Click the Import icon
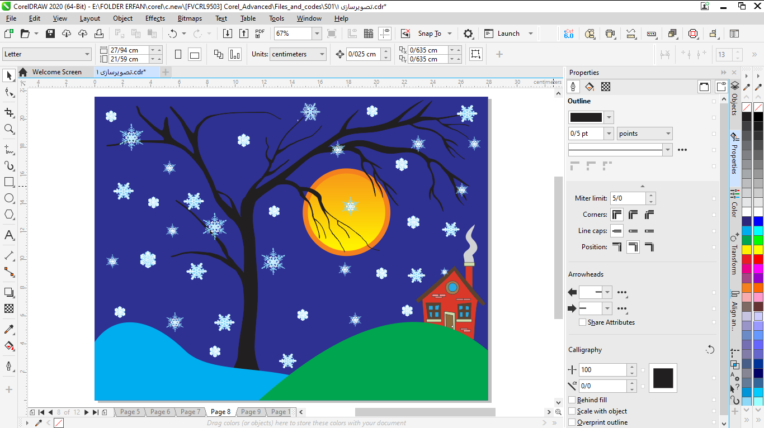Screen dimensions: 764x428 227,34
